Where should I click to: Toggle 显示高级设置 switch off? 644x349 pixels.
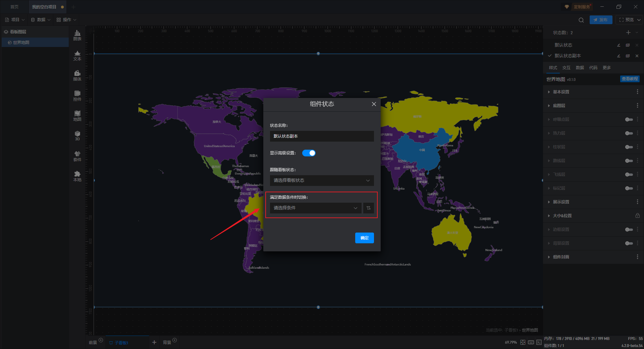[309, 153]
